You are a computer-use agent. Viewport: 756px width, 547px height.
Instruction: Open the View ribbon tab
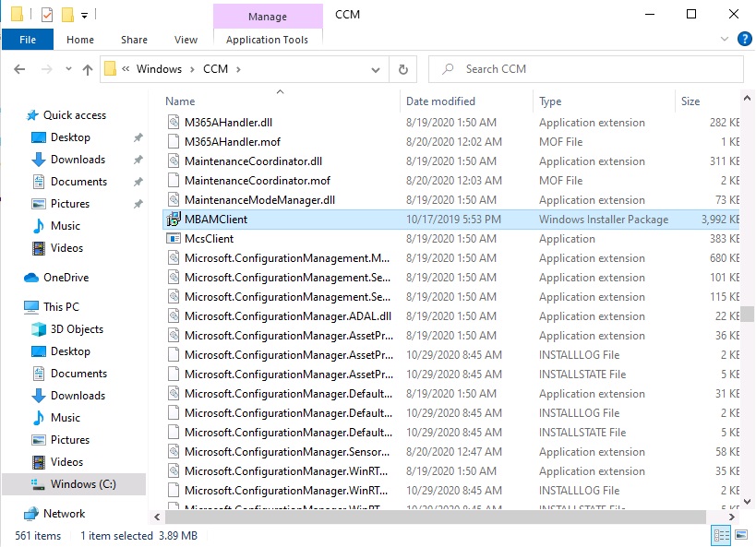[186, 40]
